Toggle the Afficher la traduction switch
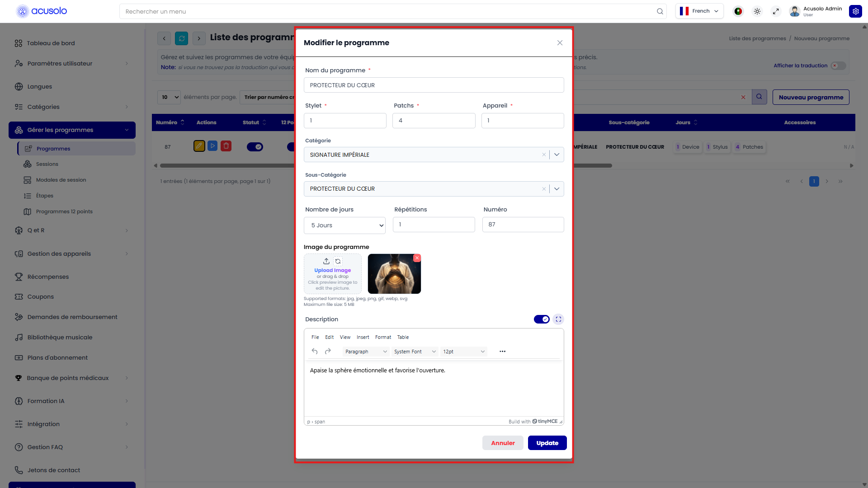This screenshot has width=868, height=488. point(838,66)
